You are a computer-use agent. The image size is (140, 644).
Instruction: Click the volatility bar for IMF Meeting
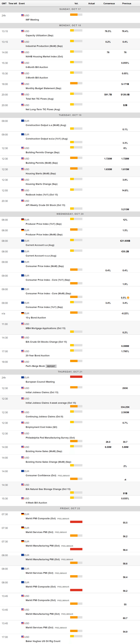pos(76,15)
